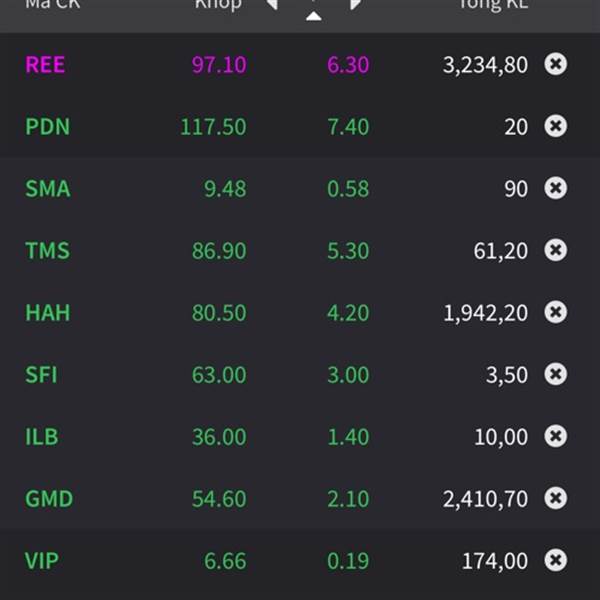Remove PDN row using its X icon
Image resolution: width=600 pixels, height=600 pixels.
(555, 126)
